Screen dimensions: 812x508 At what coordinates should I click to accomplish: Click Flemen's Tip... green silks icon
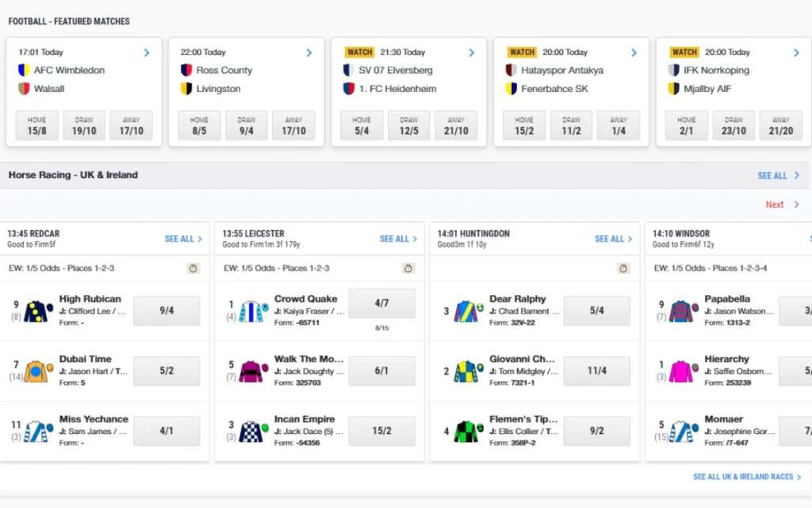click(469, 431)
